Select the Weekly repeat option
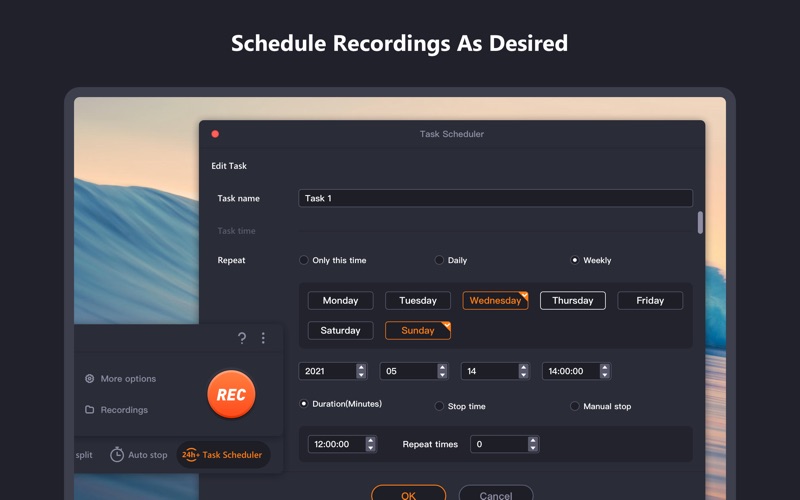 coord(574,260)
